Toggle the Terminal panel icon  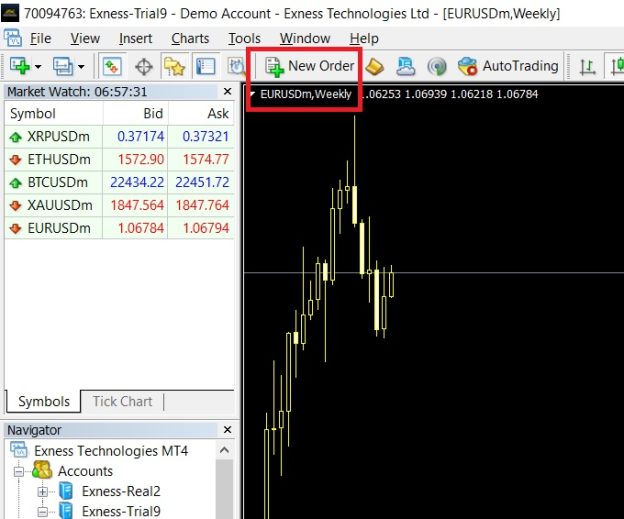pos(206,66)
